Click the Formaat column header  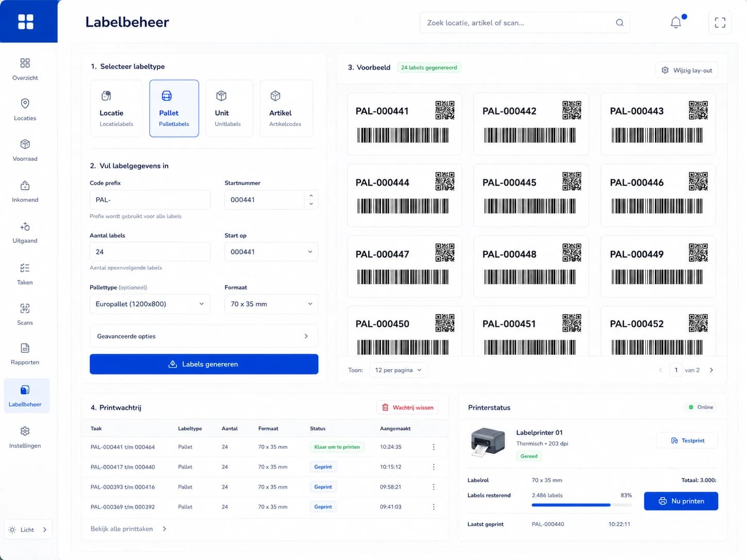pyautogui.click(x=268, y=429)
